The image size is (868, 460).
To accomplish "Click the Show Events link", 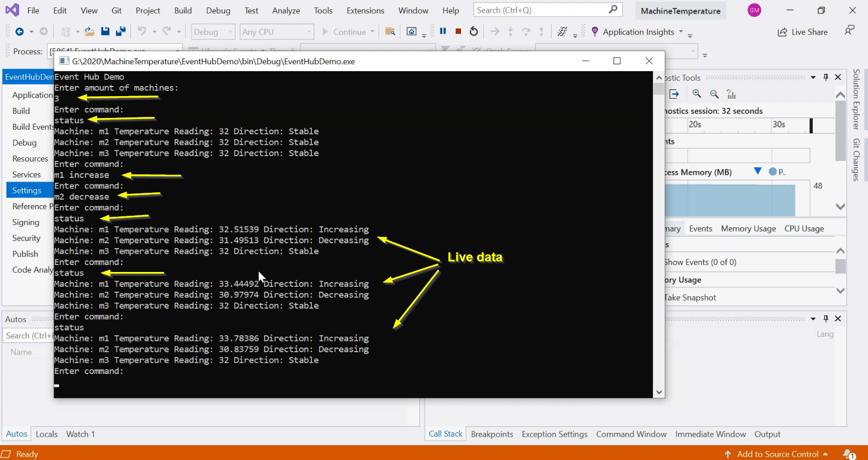I will (x=700, y=262).
